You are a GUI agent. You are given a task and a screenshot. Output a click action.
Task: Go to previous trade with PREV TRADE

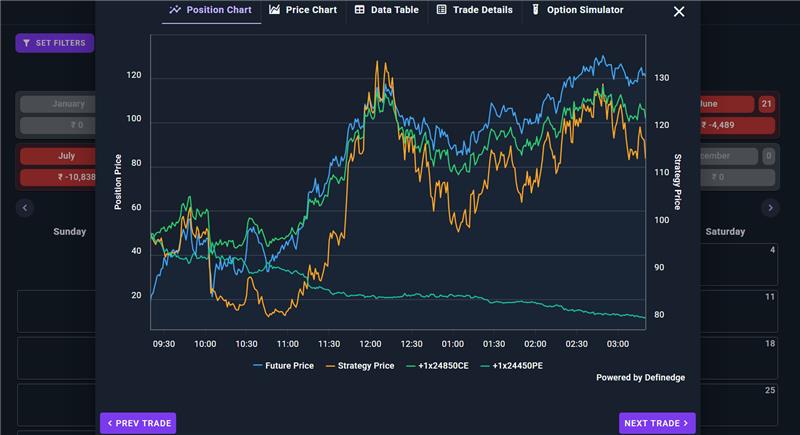point(138,423)
